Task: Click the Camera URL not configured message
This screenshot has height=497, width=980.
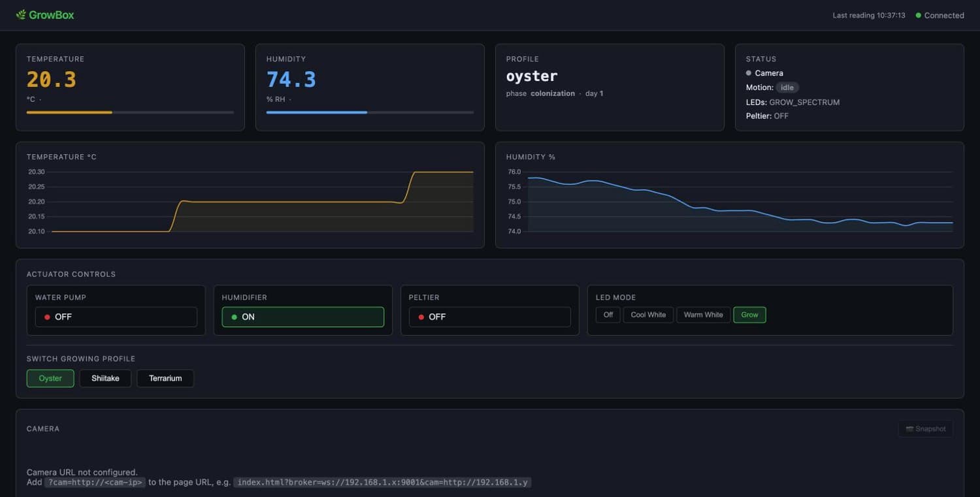Action: pyautogui.click(x=82, y=472)
